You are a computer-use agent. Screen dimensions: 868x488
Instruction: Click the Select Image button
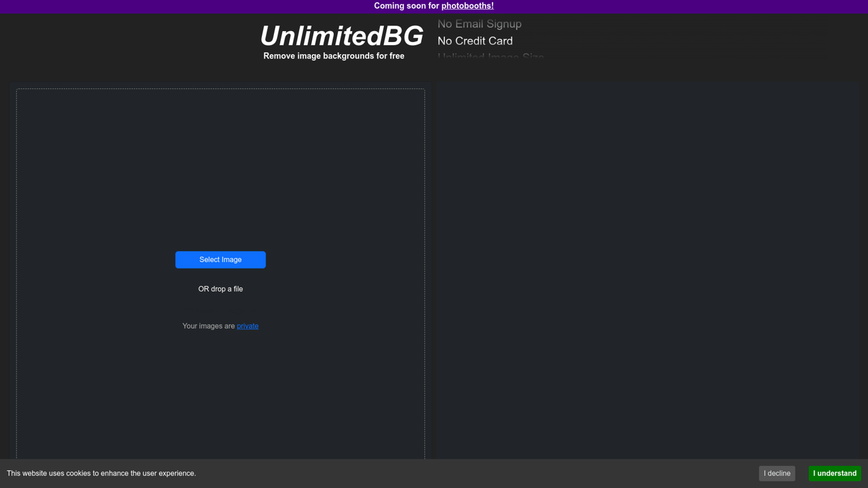click(220, 259)
